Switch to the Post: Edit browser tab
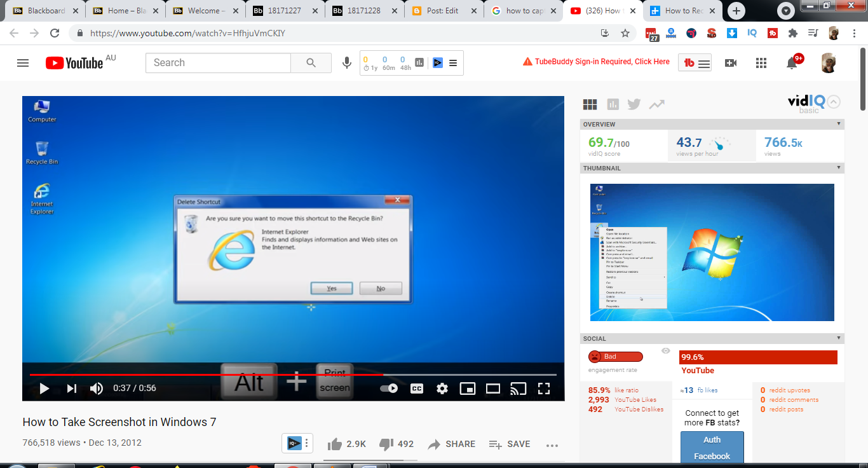The image size is (868, 468). pyautogui.click(x=444, y=11)
